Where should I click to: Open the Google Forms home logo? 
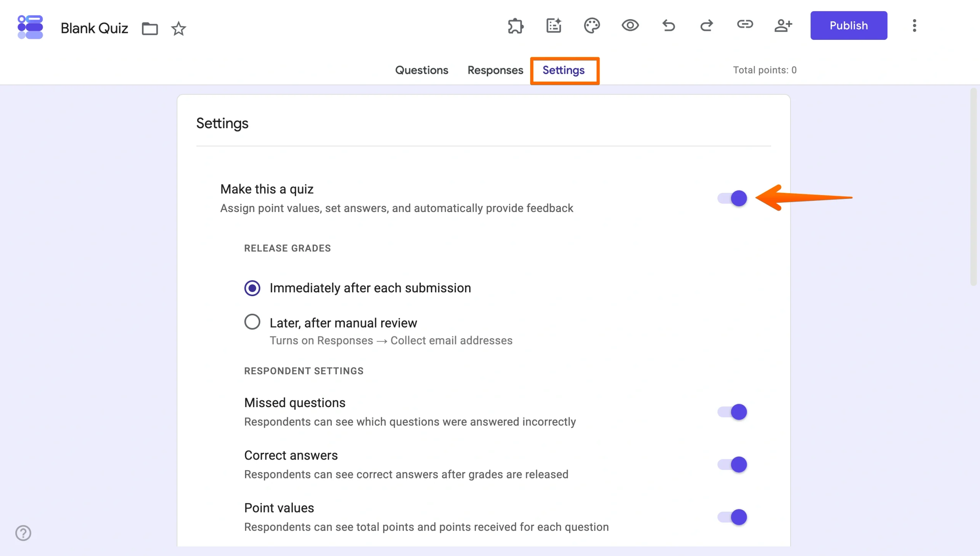click(30, 27)
